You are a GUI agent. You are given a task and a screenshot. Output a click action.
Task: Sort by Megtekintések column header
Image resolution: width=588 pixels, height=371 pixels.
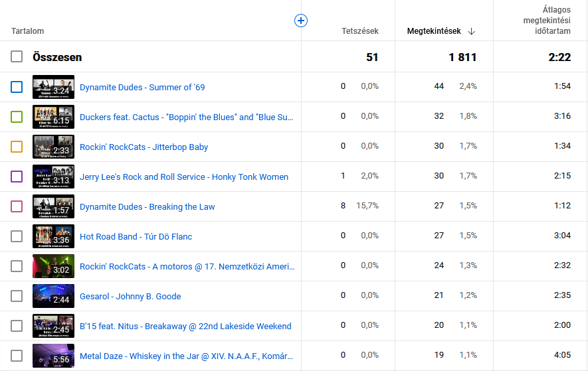point(434,31)
